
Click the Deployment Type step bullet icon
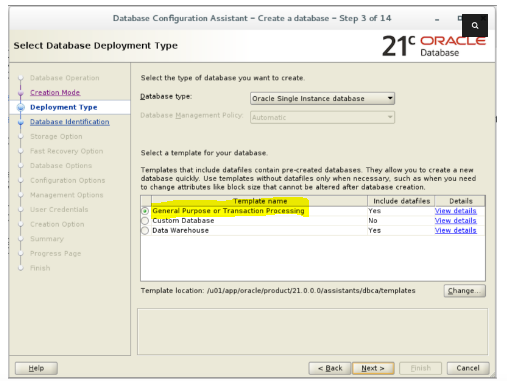[21, 107]
